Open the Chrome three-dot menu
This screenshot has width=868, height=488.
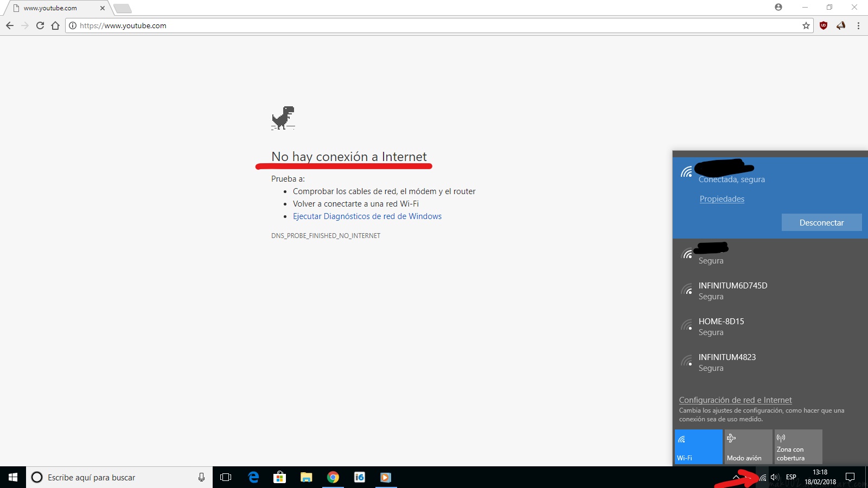pos(858,25)
